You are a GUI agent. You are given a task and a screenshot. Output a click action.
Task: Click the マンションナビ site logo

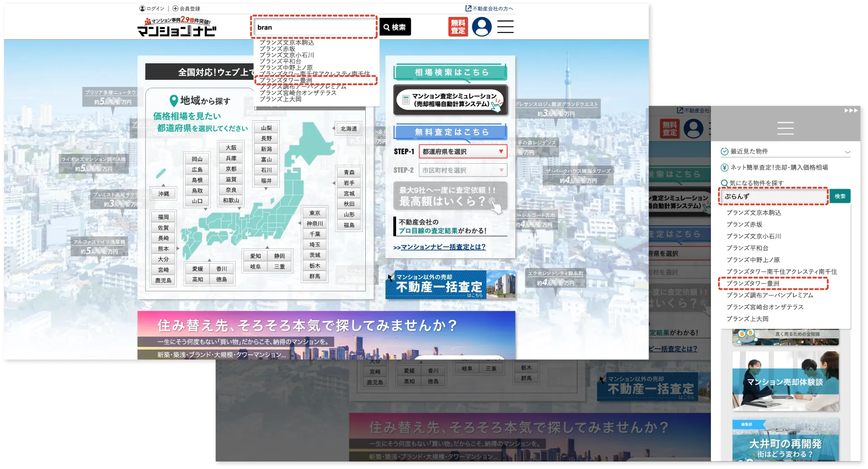(x=177, y=27)
